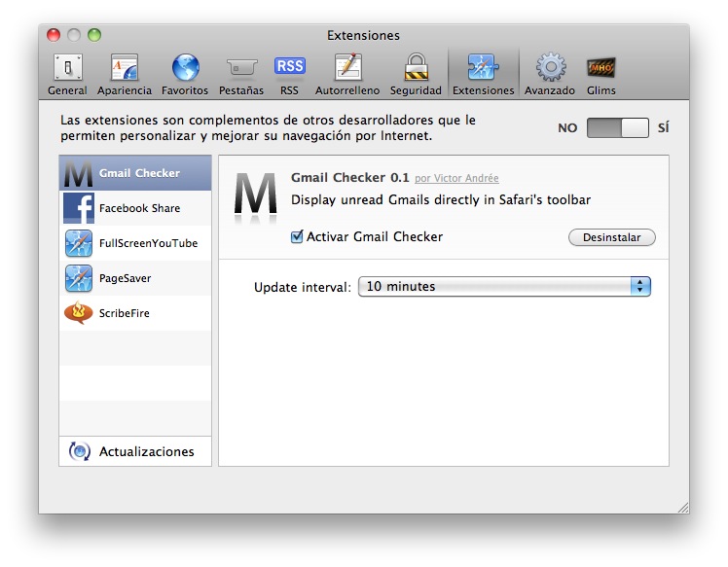The height and width of the screenshot is (567, 728).
Task: Open the Glims preferences pane
Action: pyautogui.click(x=601, y=74)
